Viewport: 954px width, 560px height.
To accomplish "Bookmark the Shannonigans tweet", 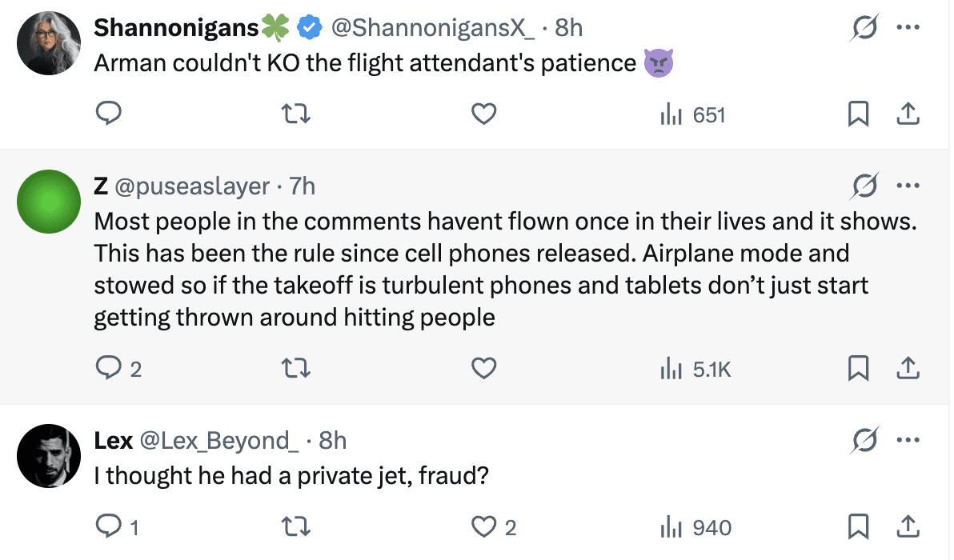I will 858,115.
